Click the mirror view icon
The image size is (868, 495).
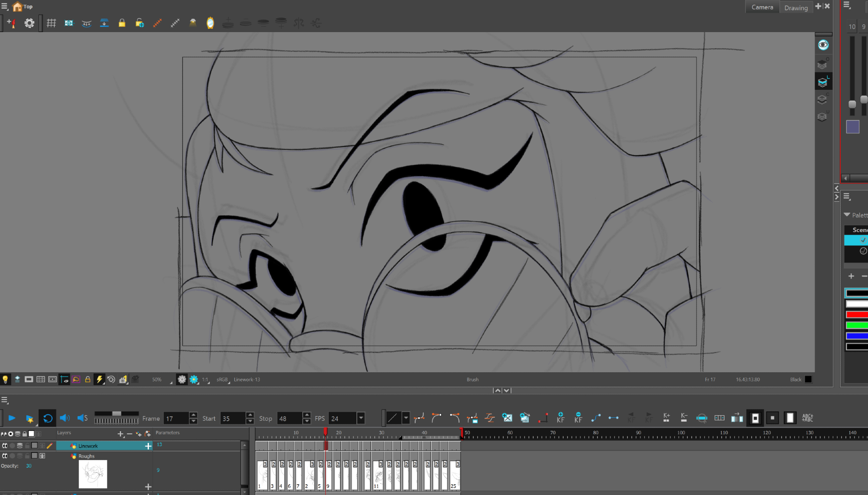[210, 23]
